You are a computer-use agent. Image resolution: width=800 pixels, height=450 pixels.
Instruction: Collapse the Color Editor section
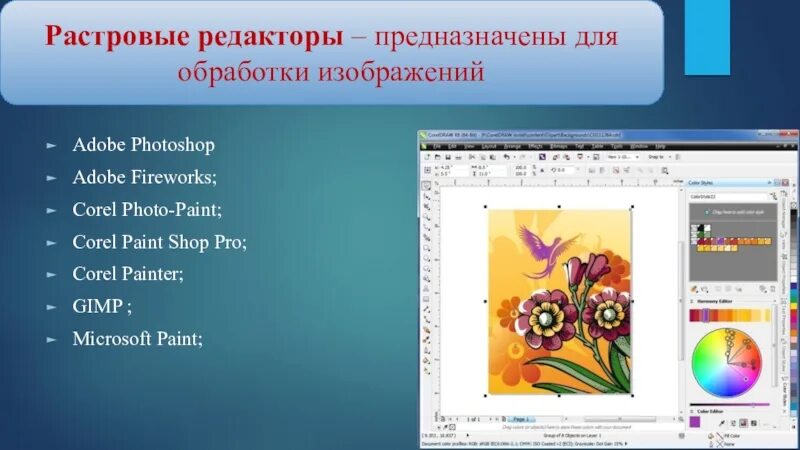(691, 411)
